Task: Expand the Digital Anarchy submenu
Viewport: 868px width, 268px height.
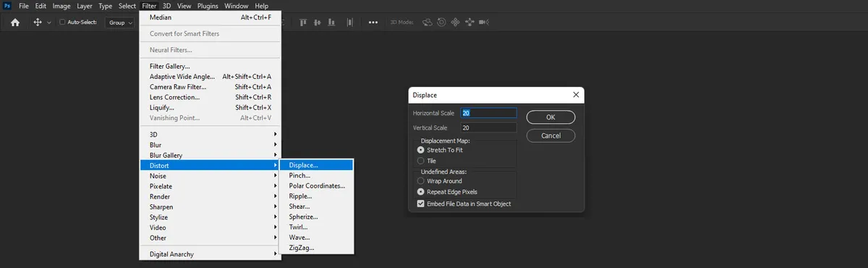Action: click(x=210, y=254)
